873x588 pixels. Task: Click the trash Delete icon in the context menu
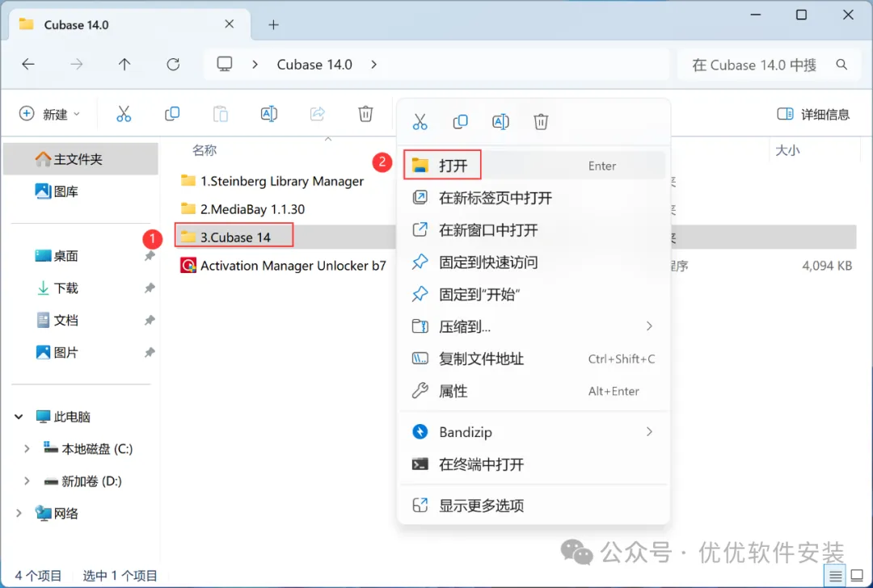(x=541, y=121)
